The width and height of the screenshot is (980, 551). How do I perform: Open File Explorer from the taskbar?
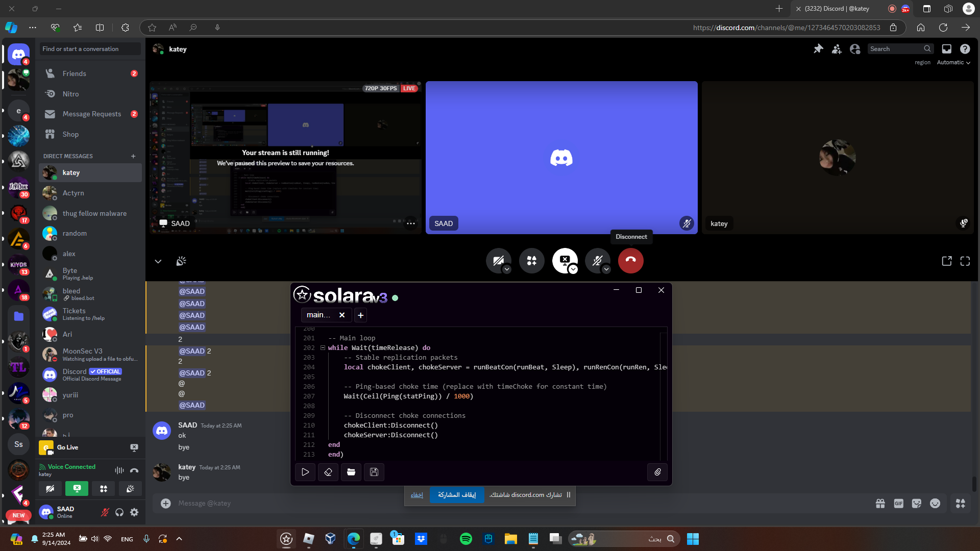point(511,539)
